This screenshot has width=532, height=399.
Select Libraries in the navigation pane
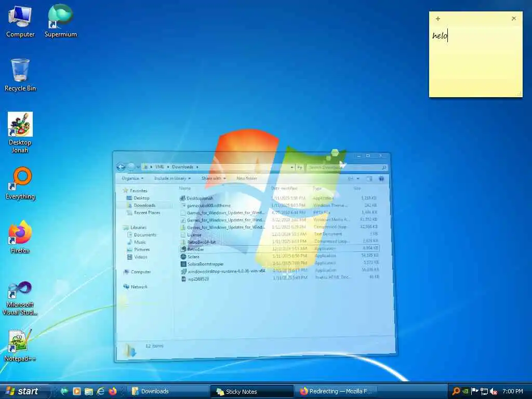pos(135,228)
